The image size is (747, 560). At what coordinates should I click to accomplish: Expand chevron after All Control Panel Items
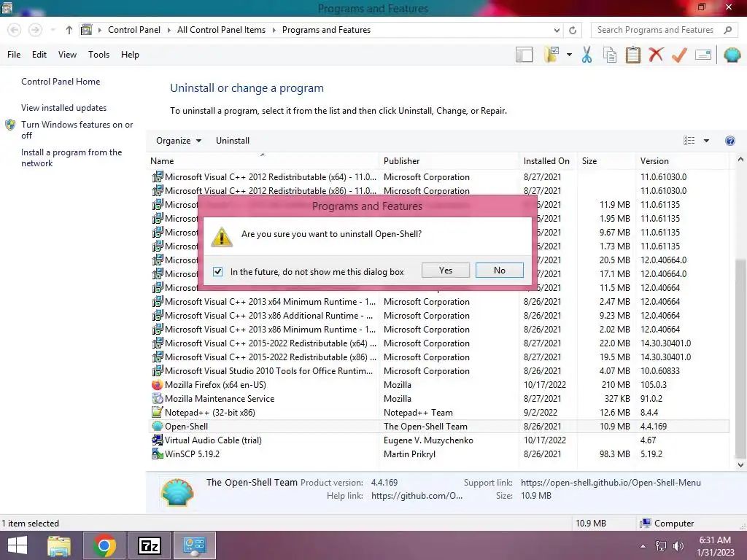click(x=274, y=30)
